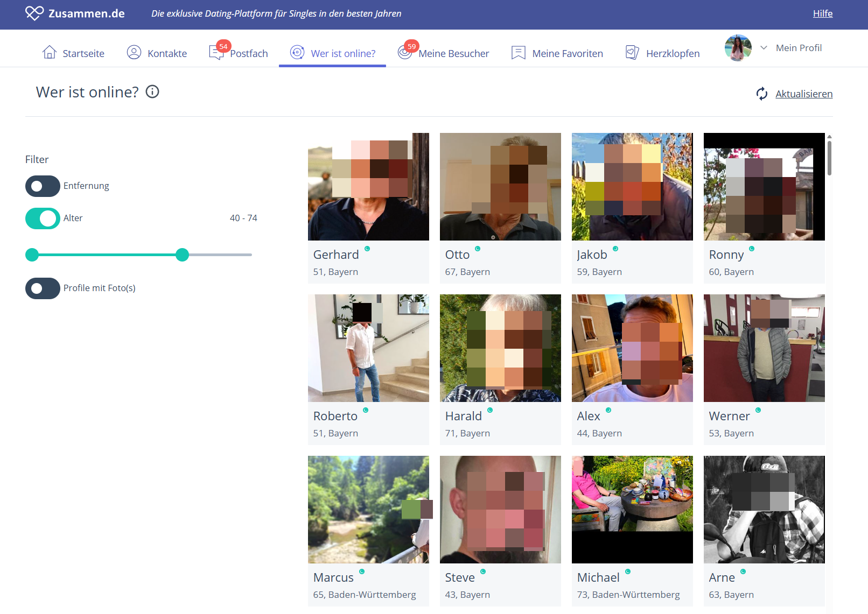Click the name Steve in the results
The width and height of the screenshot is (868, 614).
click(460, 577)
